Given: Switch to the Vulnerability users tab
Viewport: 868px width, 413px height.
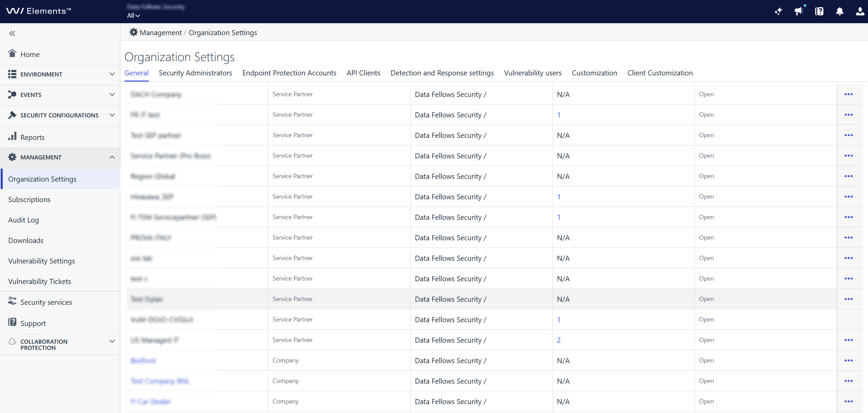Looking at the screenshot, I should 533,73.
